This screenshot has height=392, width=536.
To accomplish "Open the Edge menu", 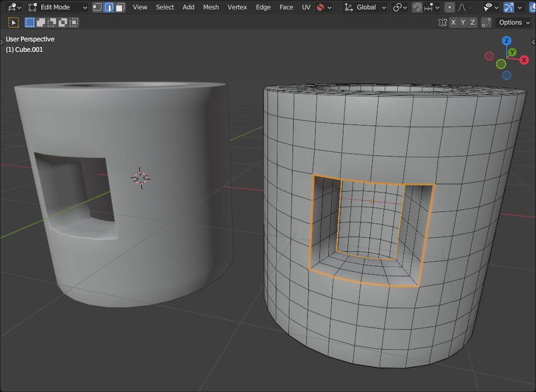I will point(263,7).
